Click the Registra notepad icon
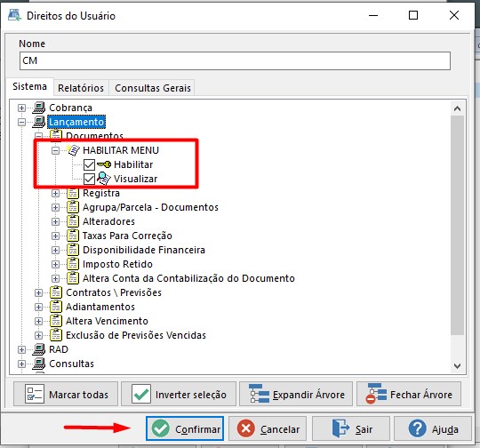Viewport: 480px width, 448px height. point(73,193)
